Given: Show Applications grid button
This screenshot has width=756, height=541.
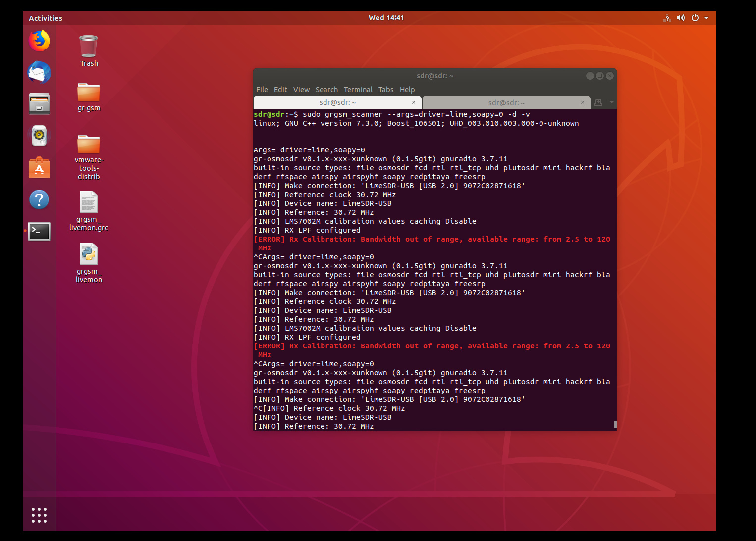Looking at the screenshot, I should (39, 515).
